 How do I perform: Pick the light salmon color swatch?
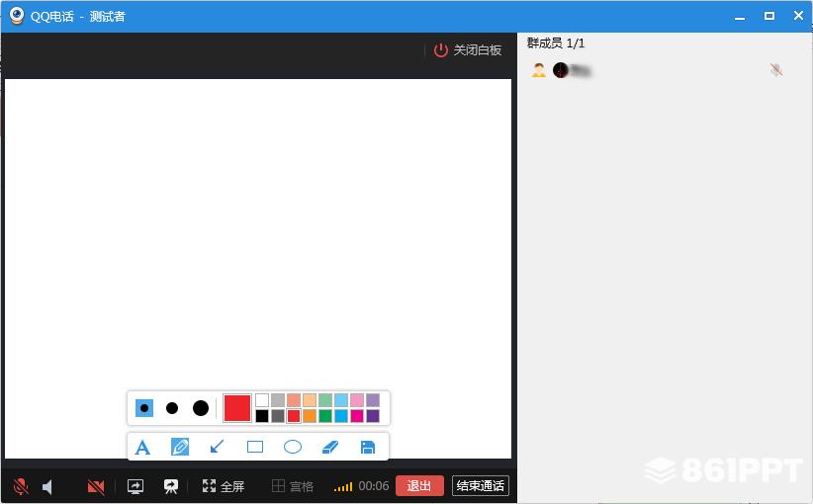[x=294, y=400]
